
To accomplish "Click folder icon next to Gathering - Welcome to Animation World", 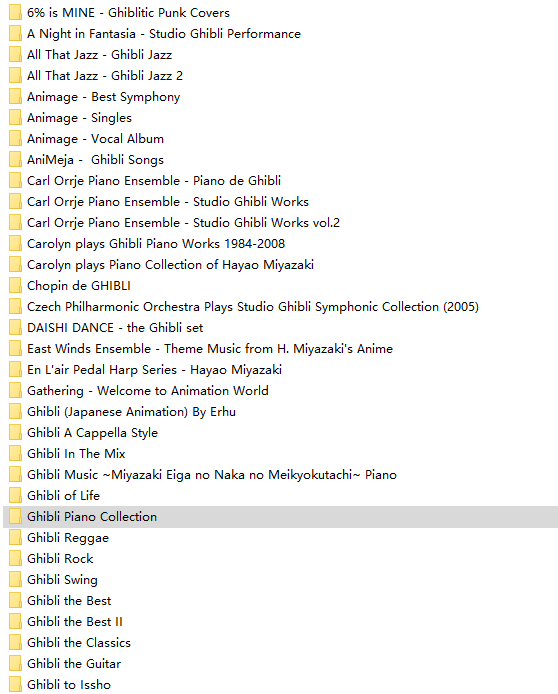I will coord(15,390).
